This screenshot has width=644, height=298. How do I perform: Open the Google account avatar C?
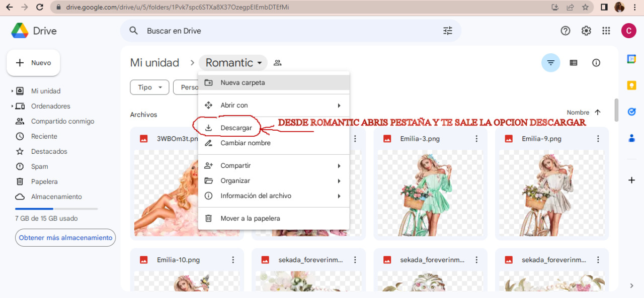click(x=629, y=31)
